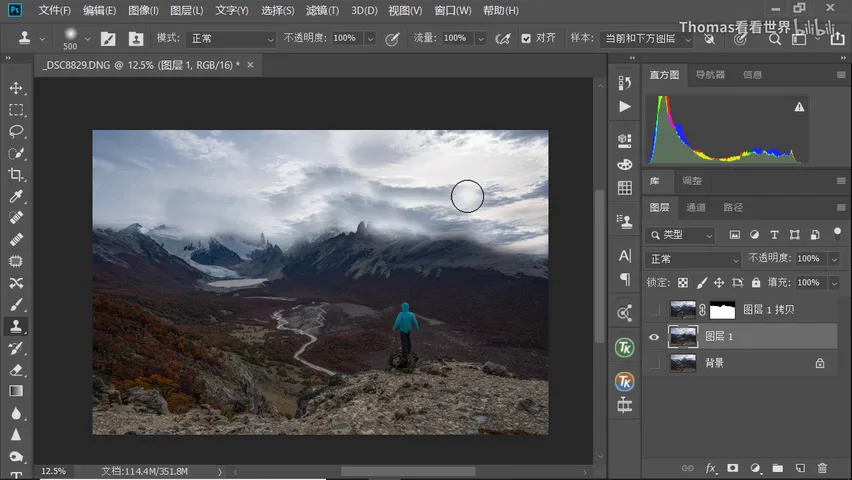Toggle lock position icon
The image size is (852, 480).
(x=719, y=283)
